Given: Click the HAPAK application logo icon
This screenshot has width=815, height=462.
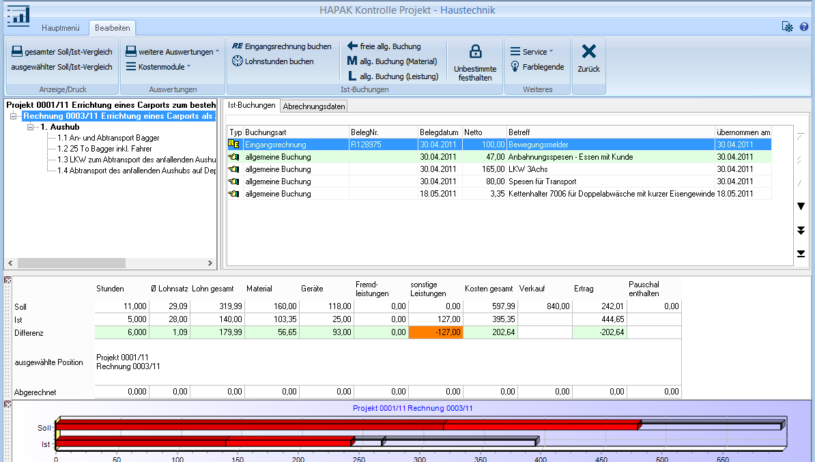Looking at the screenshot, I should pyautogui.click(x=18, y=15).
